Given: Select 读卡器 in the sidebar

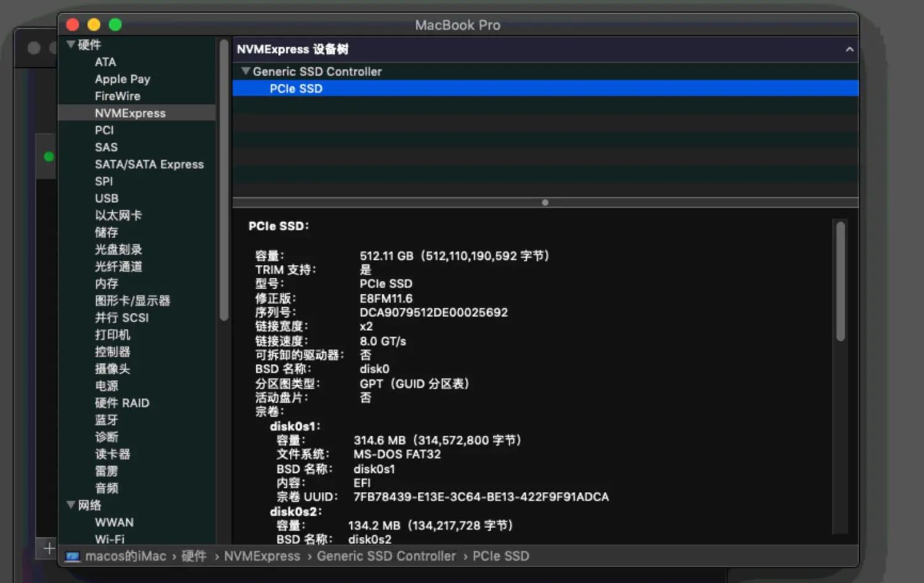Looking at the screenshot, I should point(112,454).
